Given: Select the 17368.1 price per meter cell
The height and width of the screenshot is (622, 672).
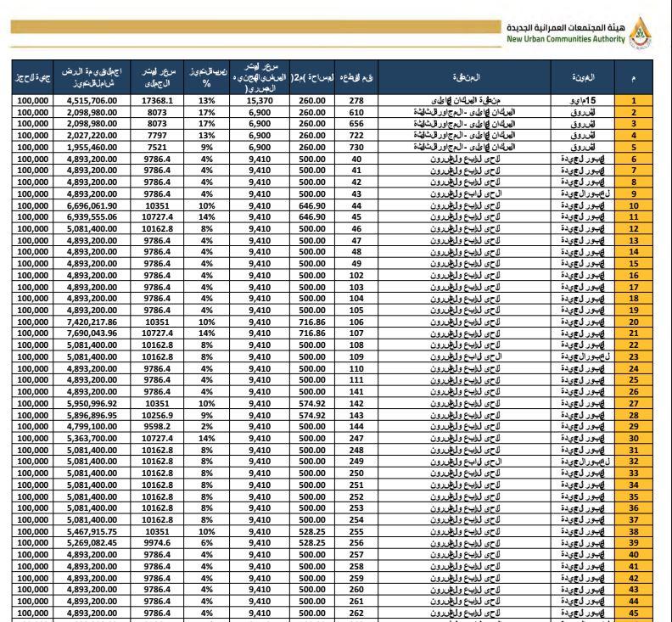Looking at the screenshot, I should [x=157, y=101].
